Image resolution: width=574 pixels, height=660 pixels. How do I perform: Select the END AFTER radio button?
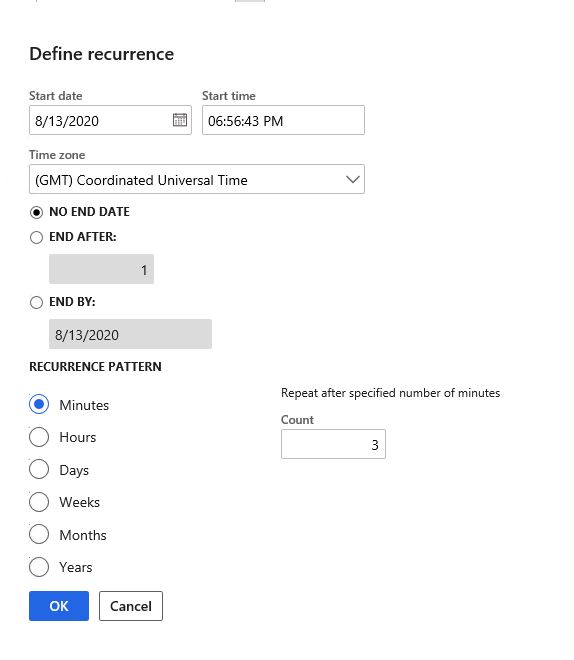(36, 237)
